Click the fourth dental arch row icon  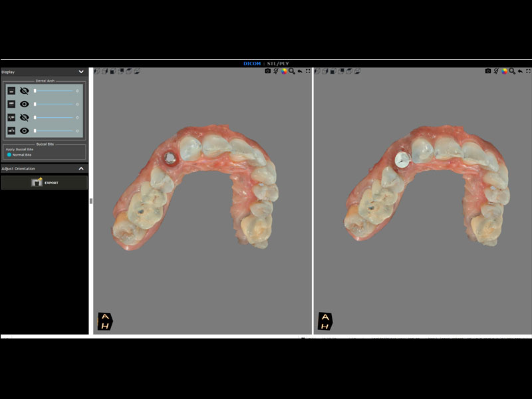pos(11,130)
